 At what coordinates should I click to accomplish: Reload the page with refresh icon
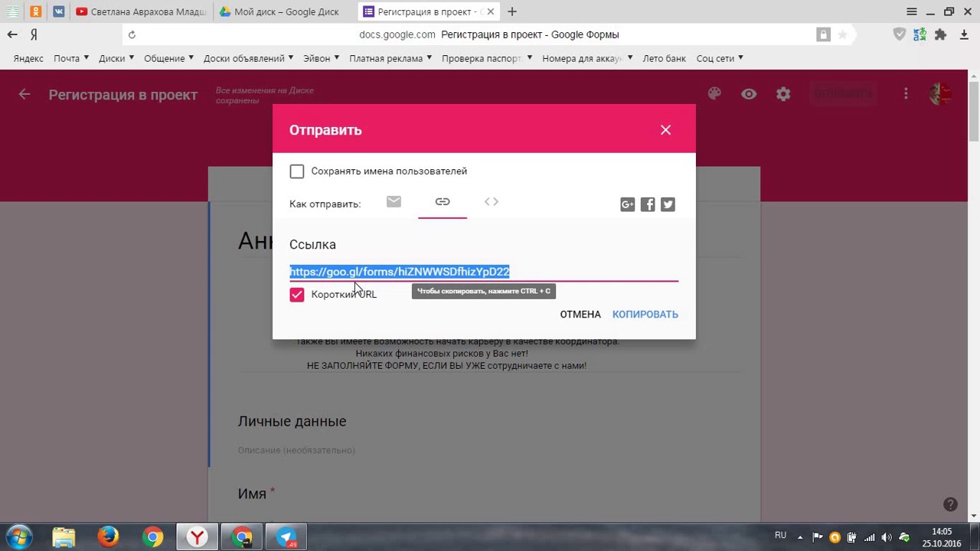click(x=132, y=34)
